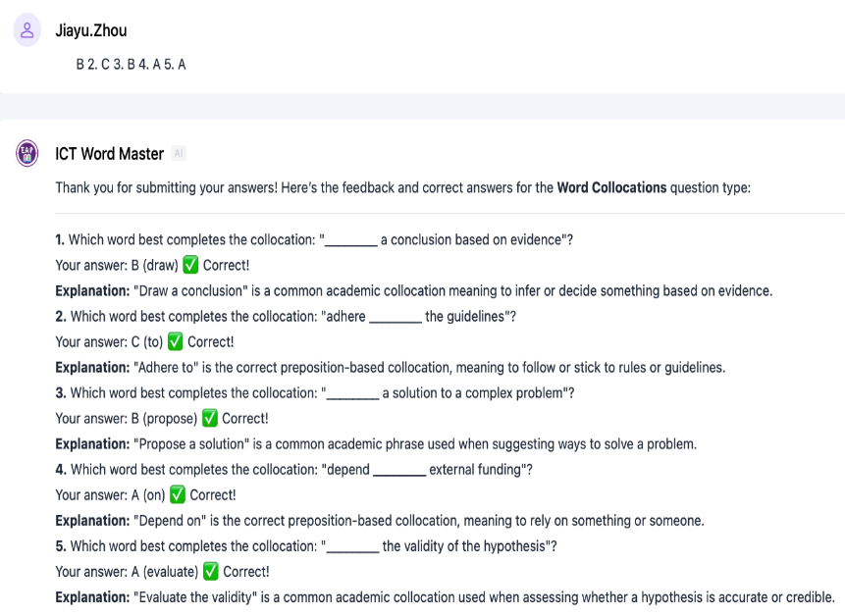The height and width of the screenshot is (616, 845).
Task: Click the green checkmark for answer B (propose)
Action: (x=209, y=418)
